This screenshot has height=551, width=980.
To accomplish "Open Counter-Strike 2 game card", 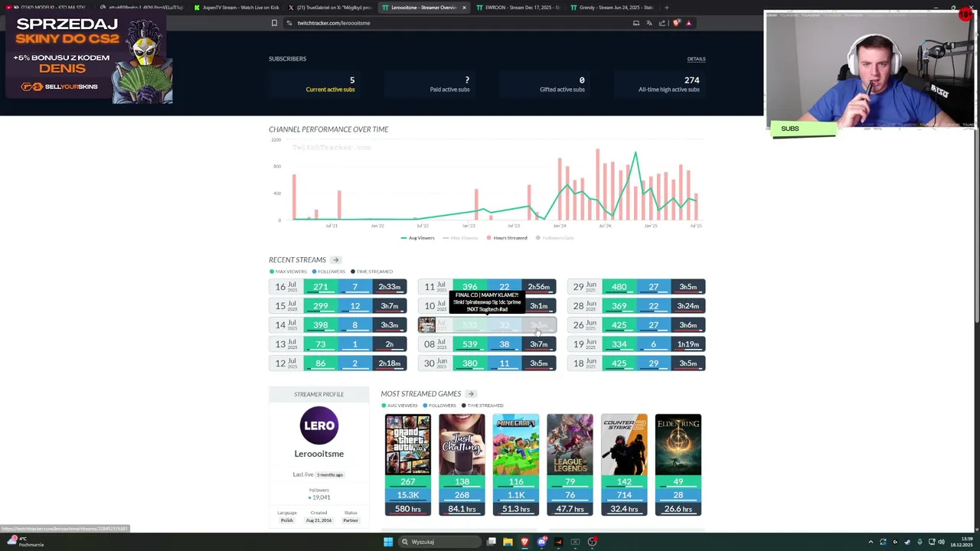I will click(x=624, y=465).
